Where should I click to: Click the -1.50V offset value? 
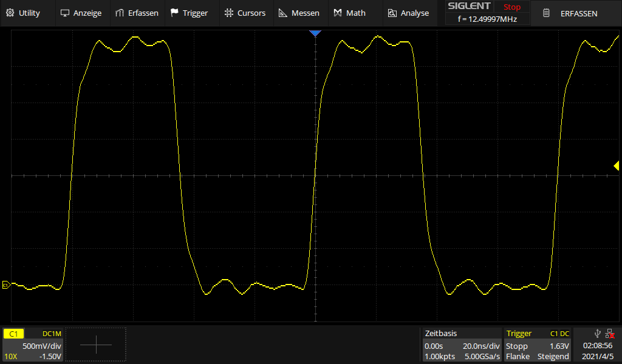50,357
